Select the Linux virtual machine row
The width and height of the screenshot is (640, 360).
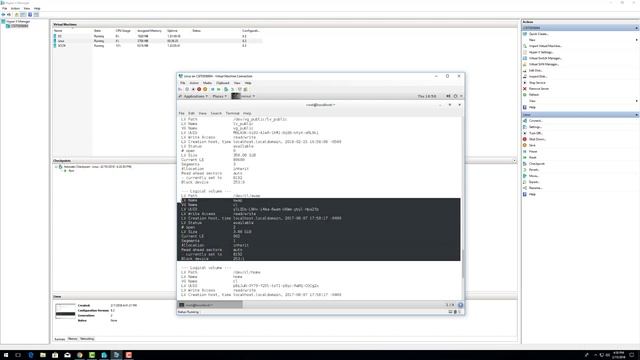pyautogui.click(x=158, y=41)
